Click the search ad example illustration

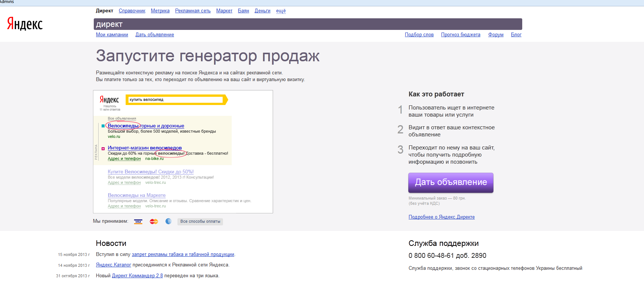[183, 152]
